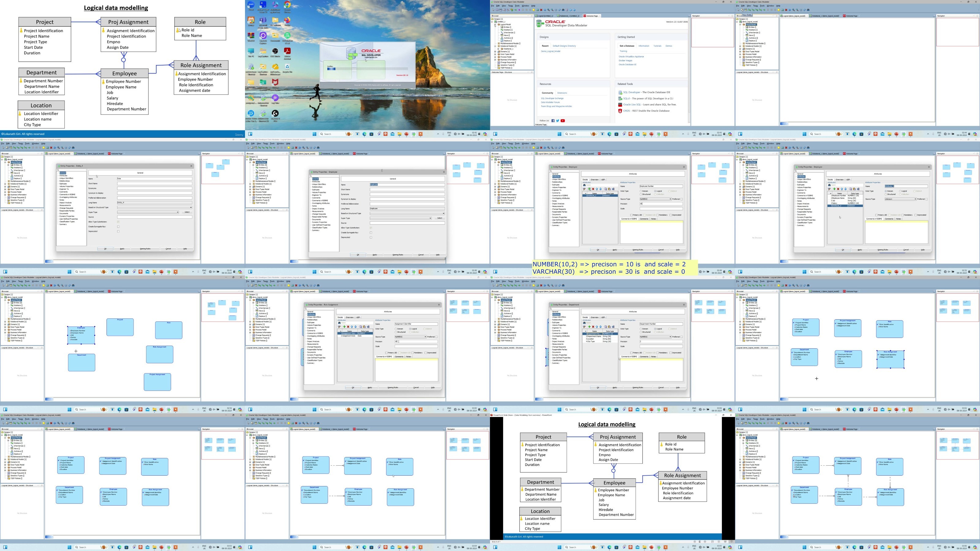Click the Edge taskbar icon below the Oracle splash screen desktop

[364, 134]
